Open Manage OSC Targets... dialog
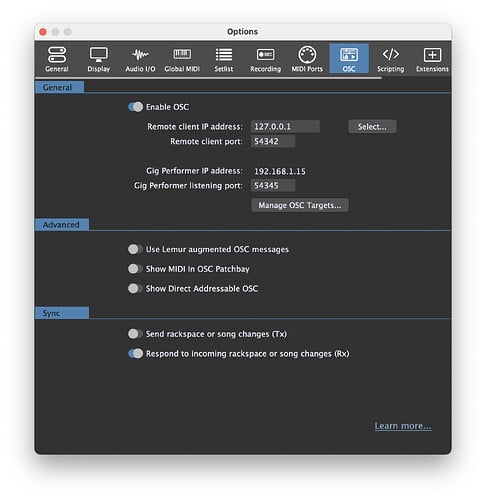485x500 pixels. [x=300, y=205]
